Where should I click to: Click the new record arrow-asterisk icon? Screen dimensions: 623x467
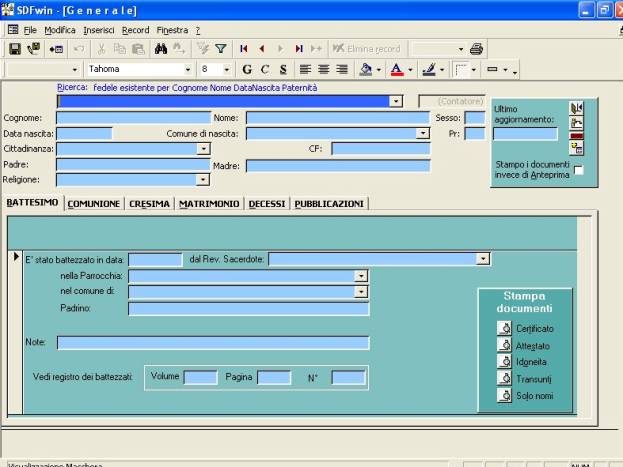[317, 49]
